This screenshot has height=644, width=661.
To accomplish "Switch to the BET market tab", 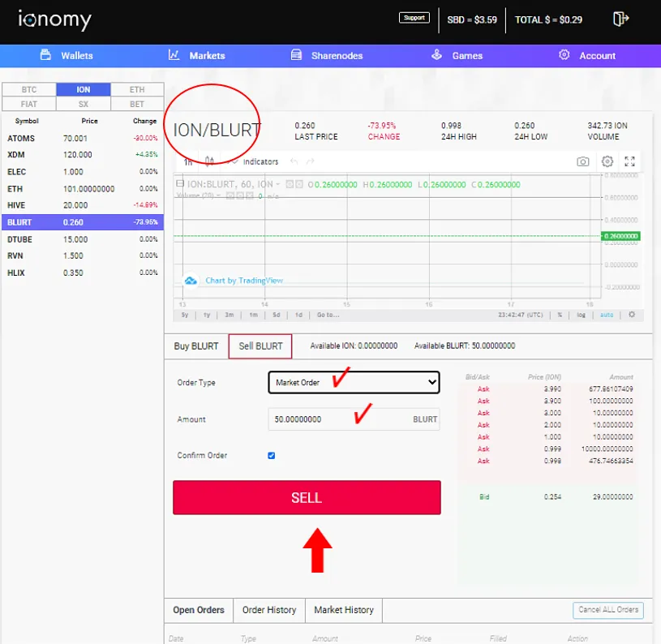I will pos(137,104).
